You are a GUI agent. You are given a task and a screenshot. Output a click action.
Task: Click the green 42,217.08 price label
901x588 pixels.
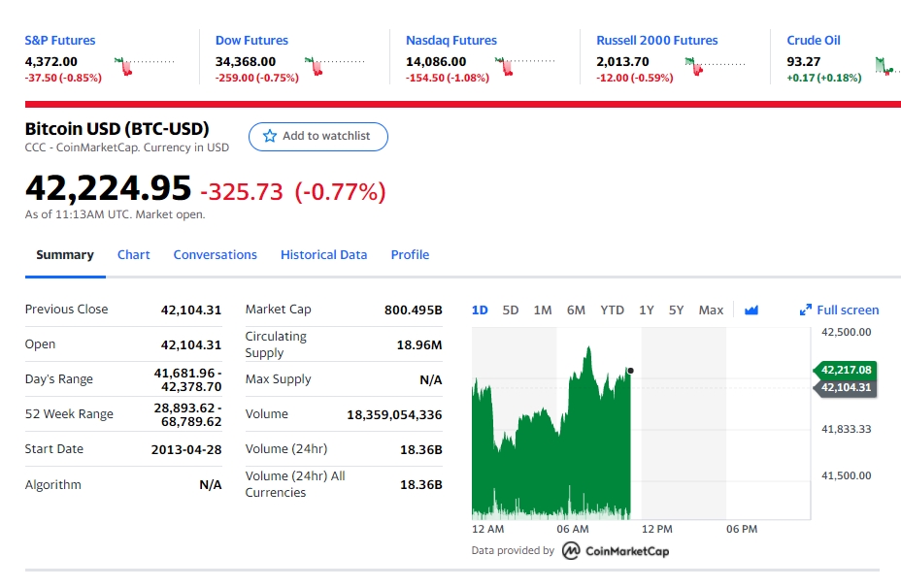tap(846, 370)
